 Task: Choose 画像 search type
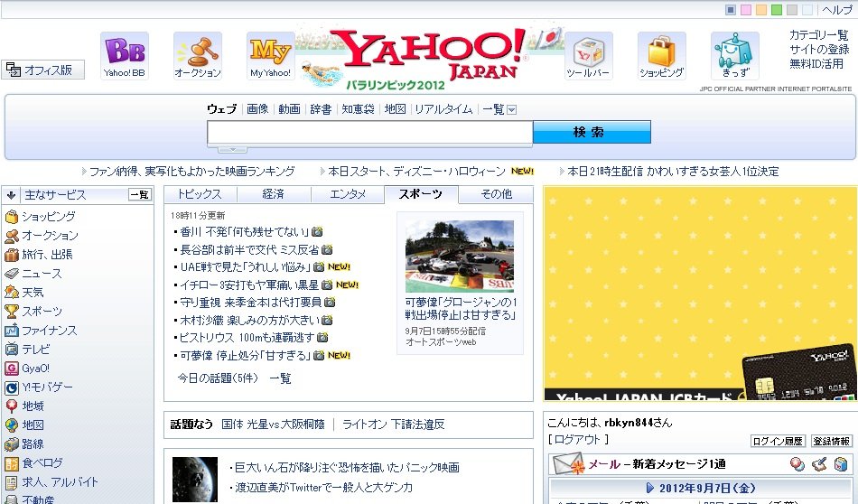pos(257,109)
